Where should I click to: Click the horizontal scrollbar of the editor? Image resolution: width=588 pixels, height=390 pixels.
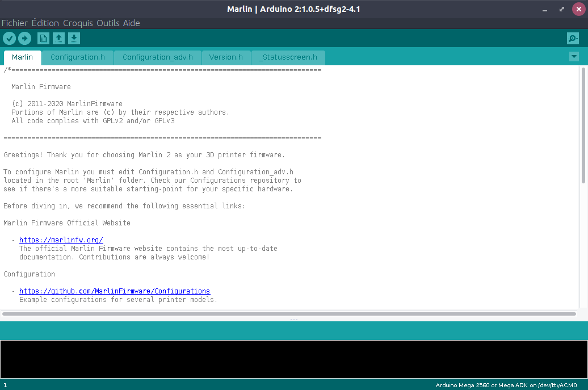pyautogui.click(x=289, y=314)
